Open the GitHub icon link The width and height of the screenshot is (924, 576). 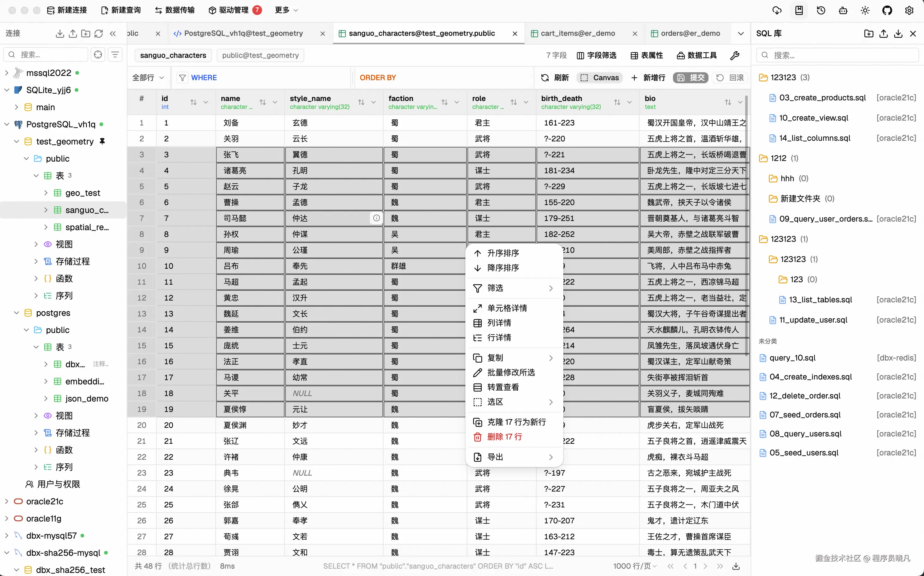(888, 10)
